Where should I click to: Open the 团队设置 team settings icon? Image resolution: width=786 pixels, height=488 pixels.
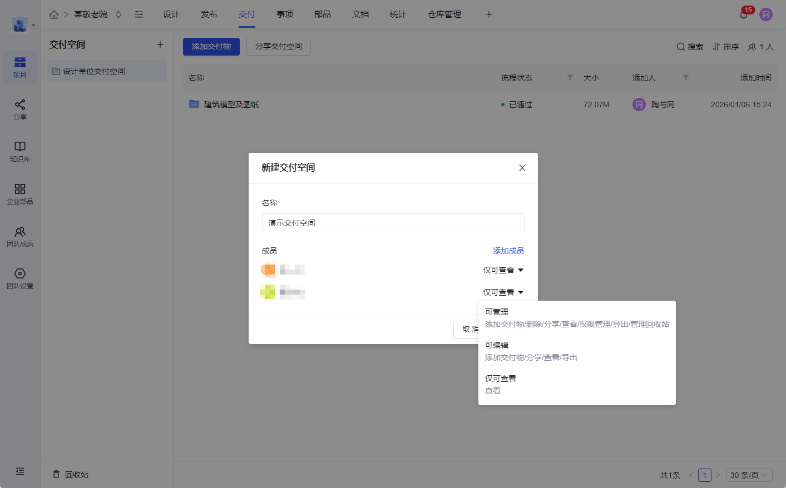tap(20, 278)
